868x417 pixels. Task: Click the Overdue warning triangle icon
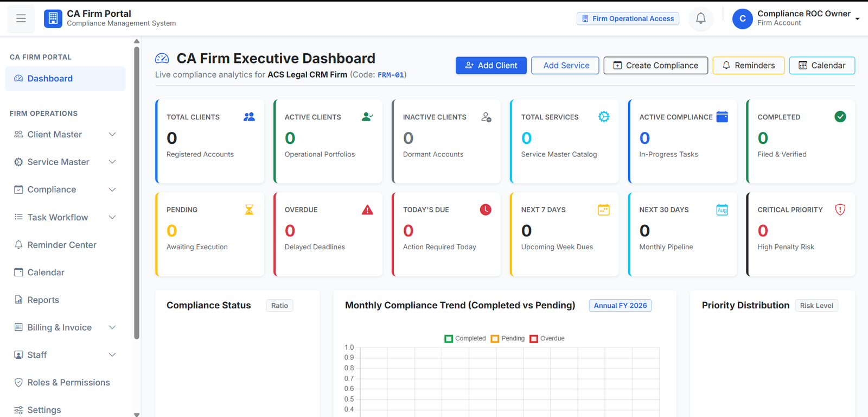(x=367, y=210)
